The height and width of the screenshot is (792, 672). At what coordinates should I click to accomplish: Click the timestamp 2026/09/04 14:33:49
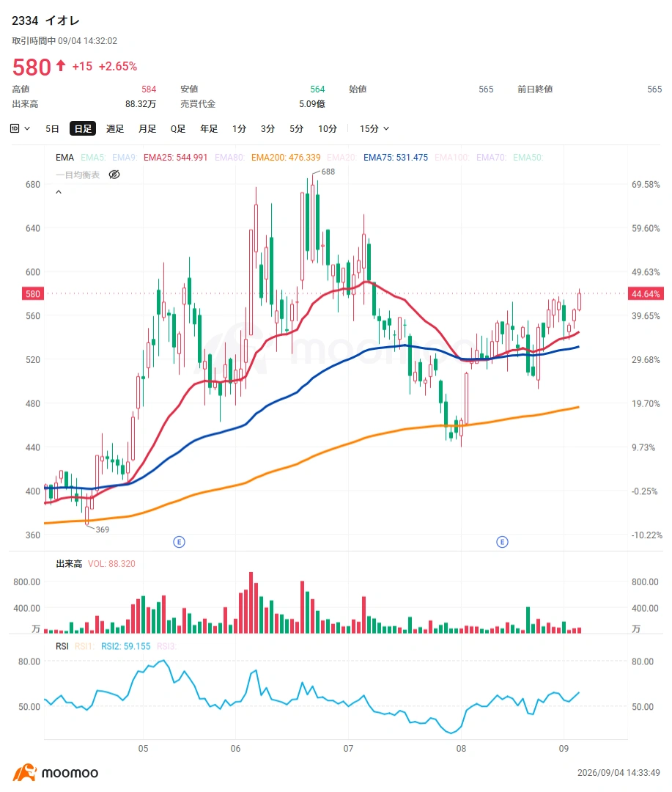click(619, 773)
